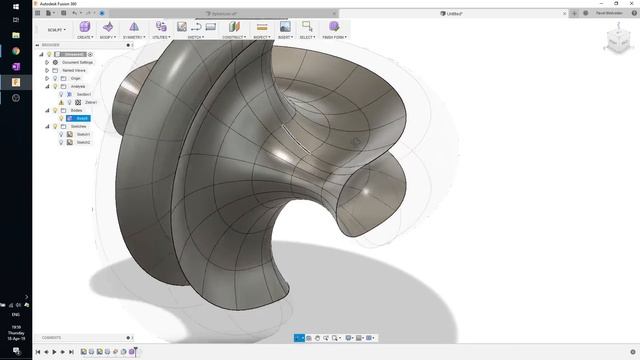Open the UTILITIES menu
This screenshot has height=360, width=640.
click(161, 37)
